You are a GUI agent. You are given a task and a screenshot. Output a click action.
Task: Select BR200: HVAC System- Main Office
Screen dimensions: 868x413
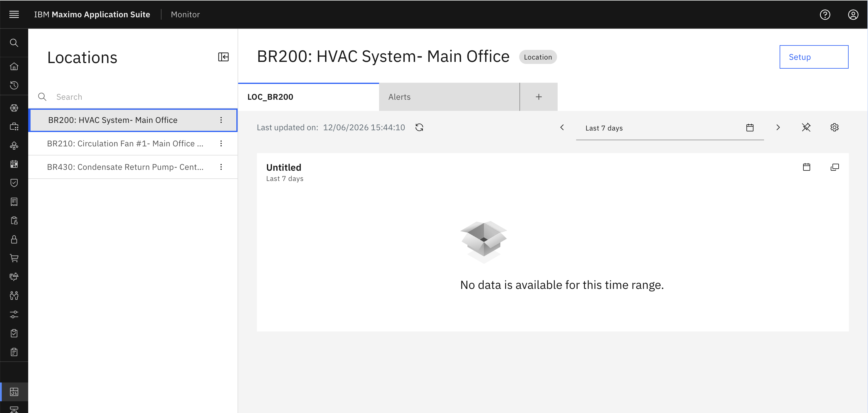[x=133, y=120]
